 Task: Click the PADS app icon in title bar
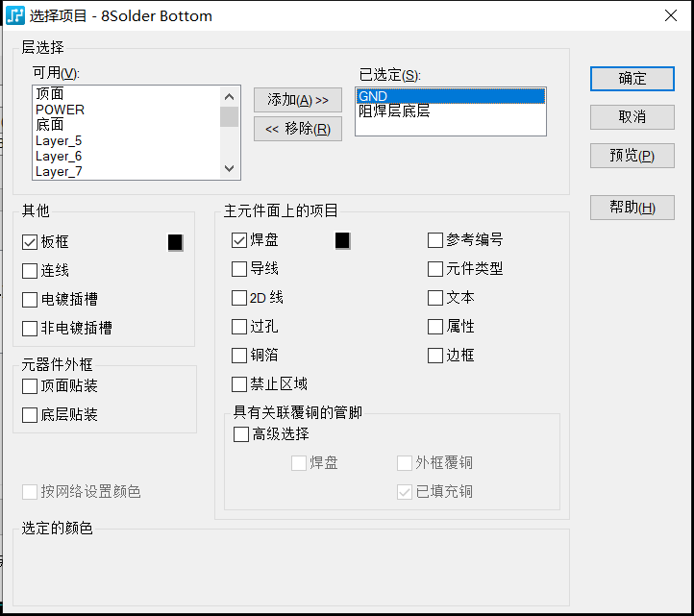(15, 15)
